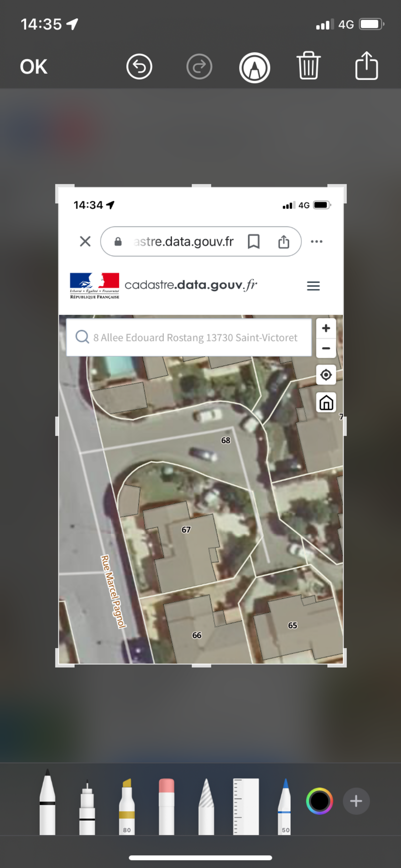
Task: Tap the redo arrow icon
Action: tap(199, 66)
